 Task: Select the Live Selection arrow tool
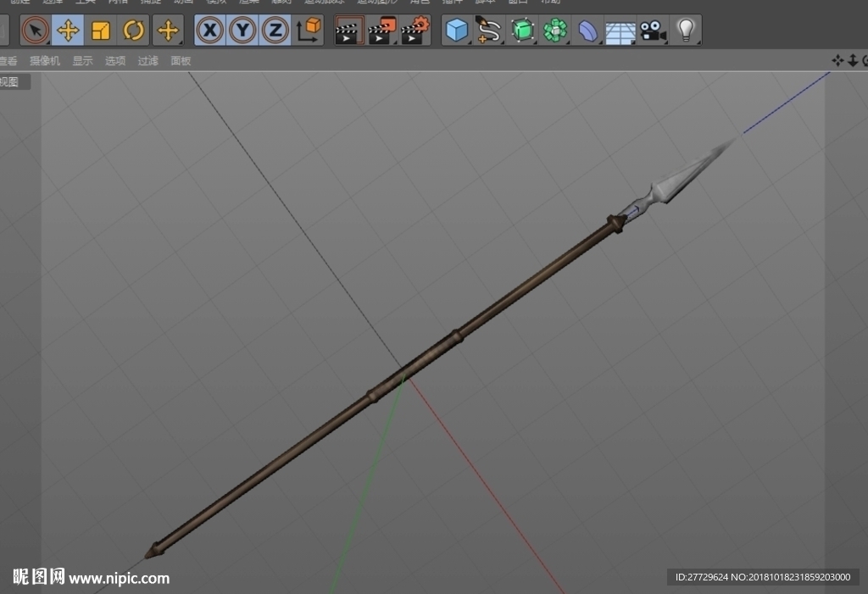36,30
